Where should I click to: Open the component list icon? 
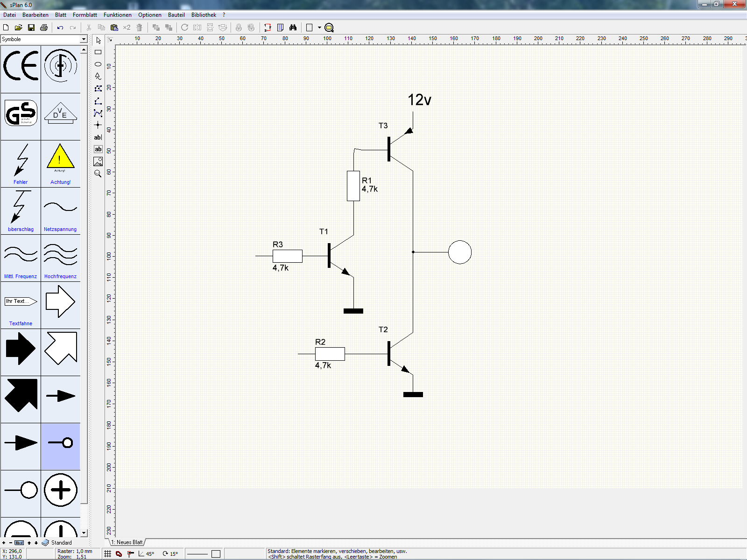coord(280,28)
